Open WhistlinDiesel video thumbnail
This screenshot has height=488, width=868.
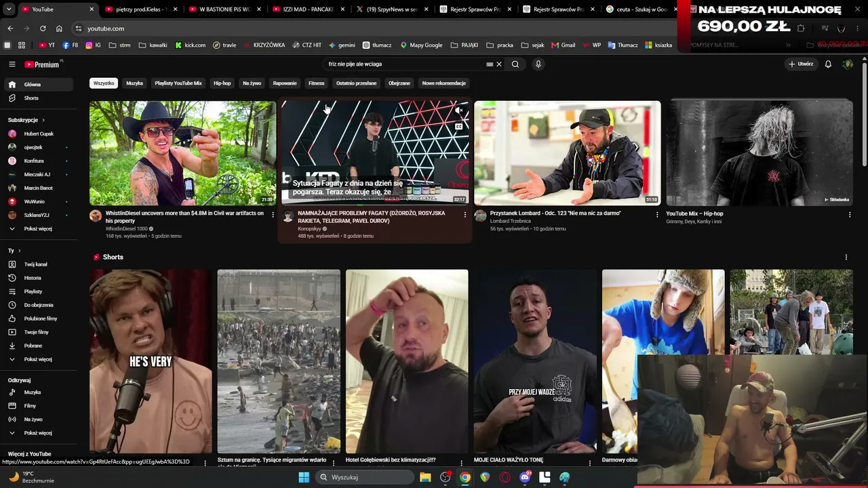pyautogui.click(x=182, y=153)
